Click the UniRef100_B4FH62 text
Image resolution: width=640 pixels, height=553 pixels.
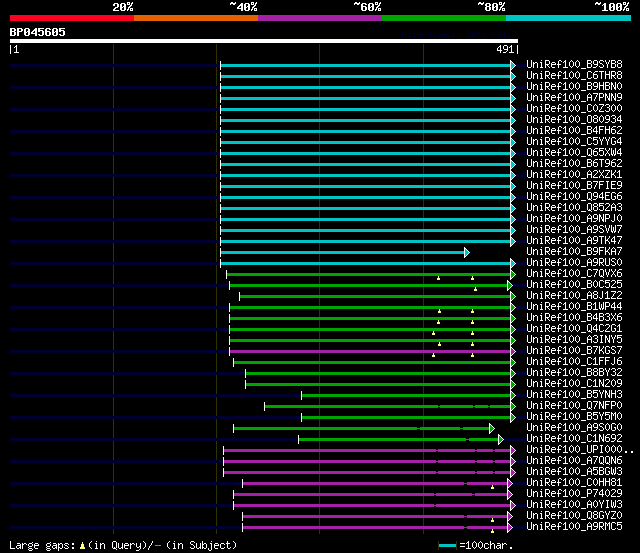click(574, 131)
